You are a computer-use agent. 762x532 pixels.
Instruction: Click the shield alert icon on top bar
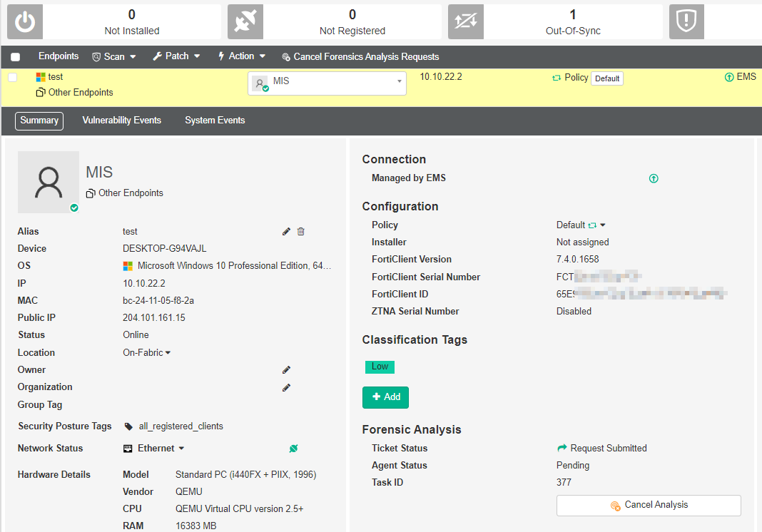(686, 21)
